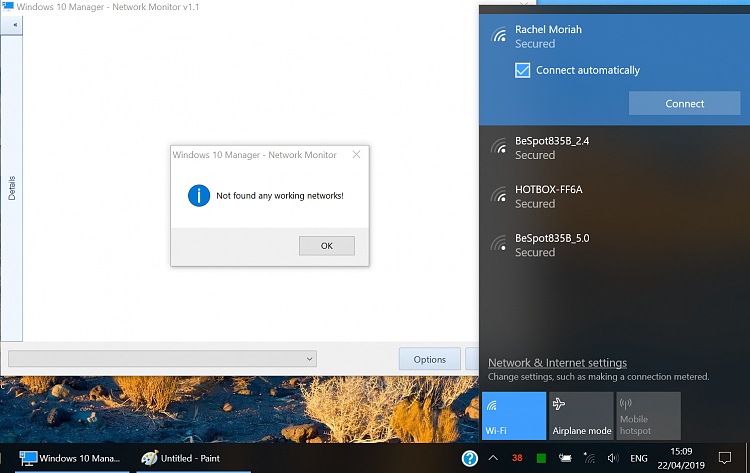750x473 pixels.
Task: Toggle the Airplane mode tile
Action: (x=581, y=416)
